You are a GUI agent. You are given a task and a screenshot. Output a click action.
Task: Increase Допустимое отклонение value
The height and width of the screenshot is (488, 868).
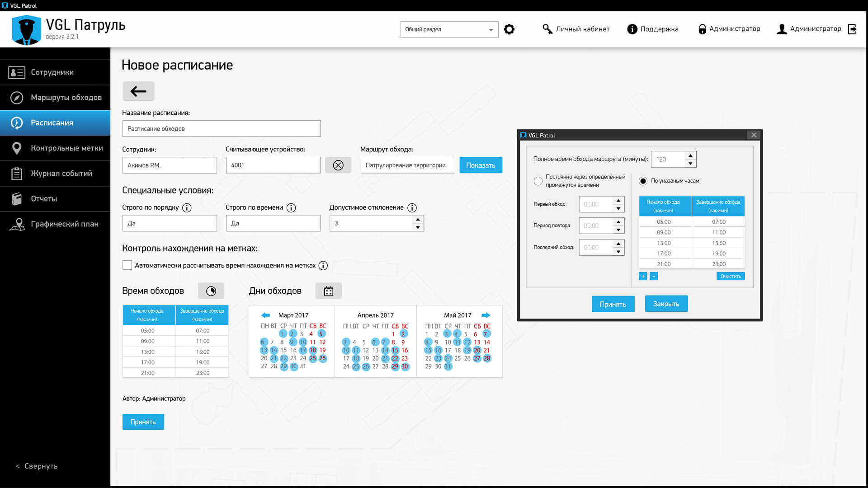[418, 220]
